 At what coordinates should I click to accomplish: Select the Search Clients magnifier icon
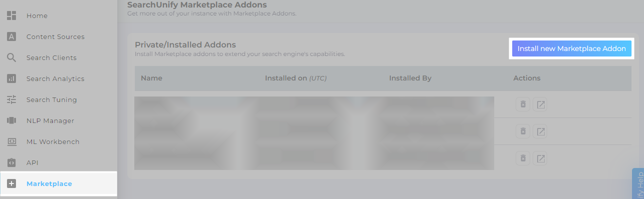coord(11,57)
